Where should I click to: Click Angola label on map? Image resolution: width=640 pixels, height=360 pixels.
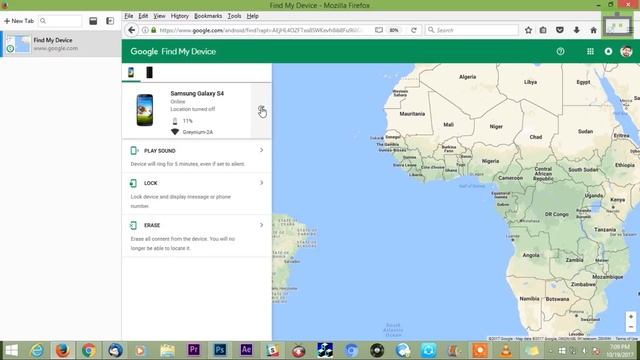click(x=531, y=255)
